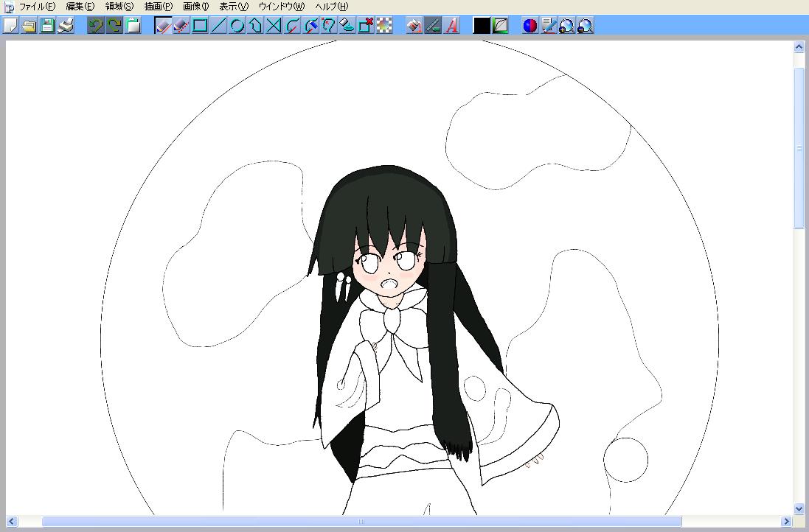Click the horizontal scrollbar left arrow
Image resolution: width=809 pixels, height=532 pixels.
coord(11,521)
